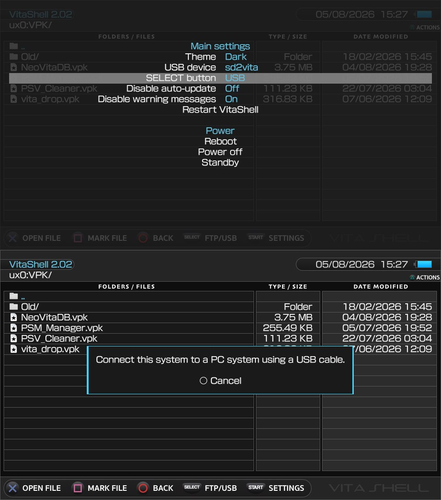Click dimmed cross OPEN FILE icon in upper bar
The height and width of the screenshot is (500, 441).
(x=13, y=238)
